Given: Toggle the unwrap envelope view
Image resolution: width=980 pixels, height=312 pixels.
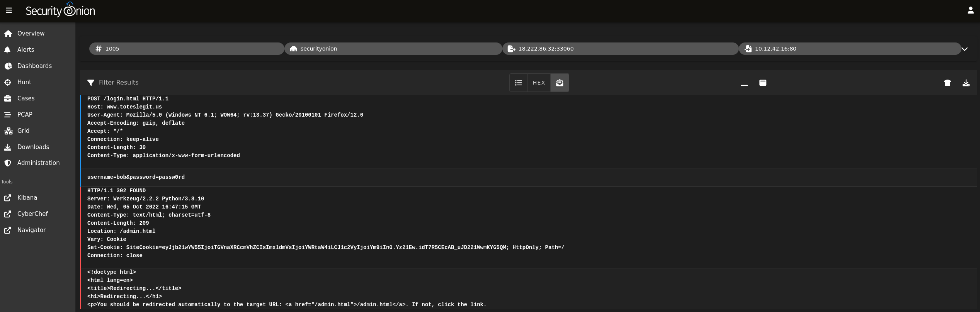Looking at the screenshot, I should point(560,83).
